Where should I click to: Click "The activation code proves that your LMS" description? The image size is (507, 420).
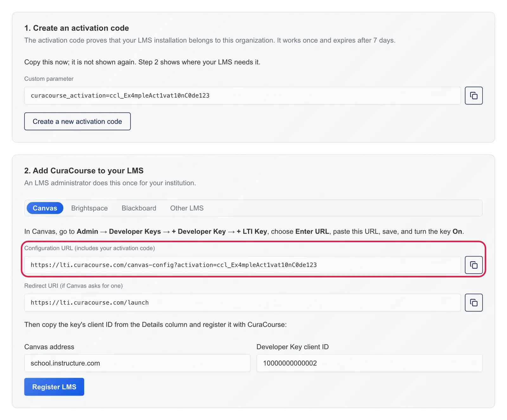[210, 41]
